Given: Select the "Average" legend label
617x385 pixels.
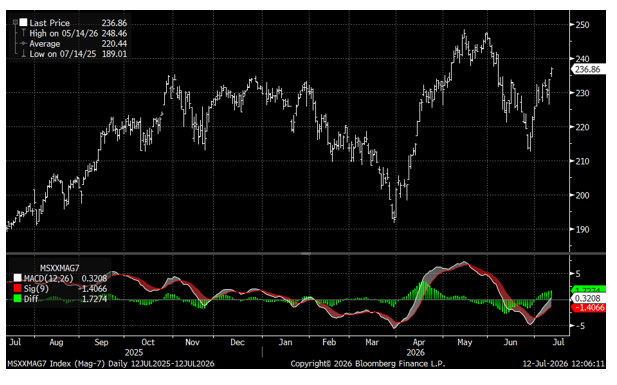Looking at the screenshot, I should (x=44, y=44).
